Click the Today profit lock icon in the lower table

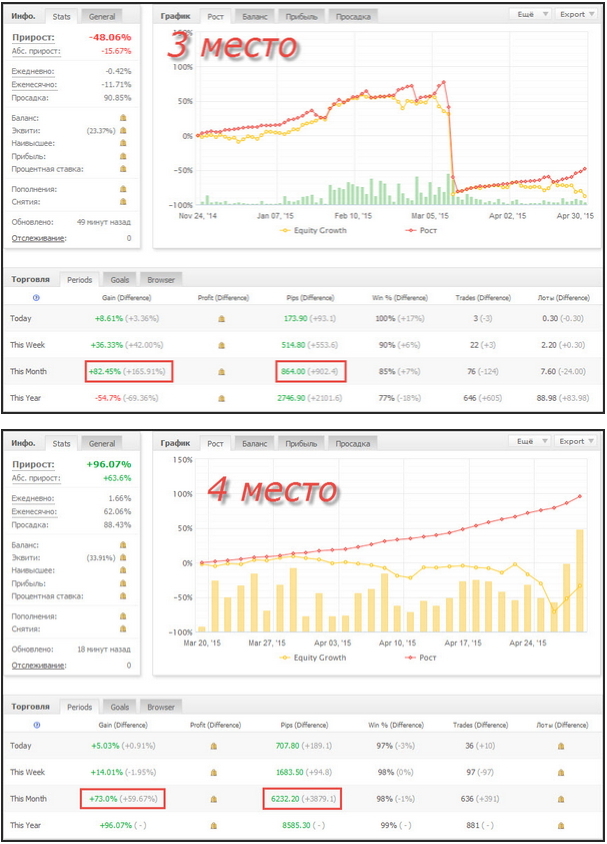(214, 746)
